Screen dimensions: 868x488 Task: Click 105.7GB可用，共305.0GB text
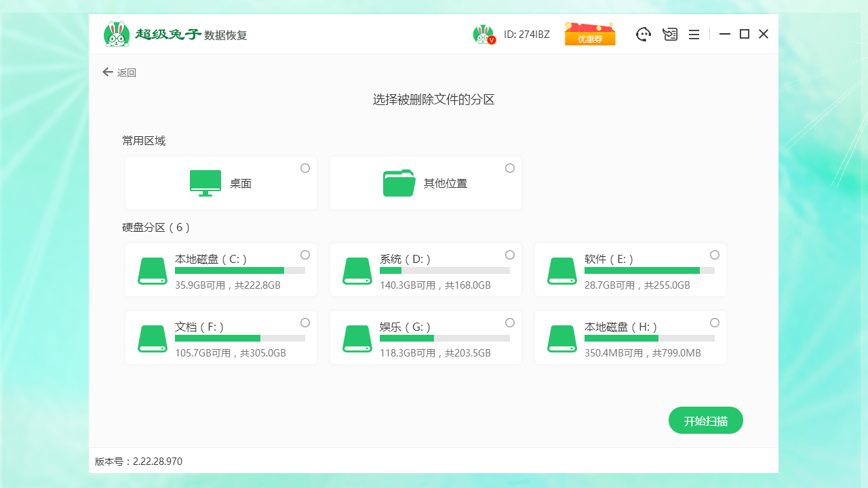(231, 353)
